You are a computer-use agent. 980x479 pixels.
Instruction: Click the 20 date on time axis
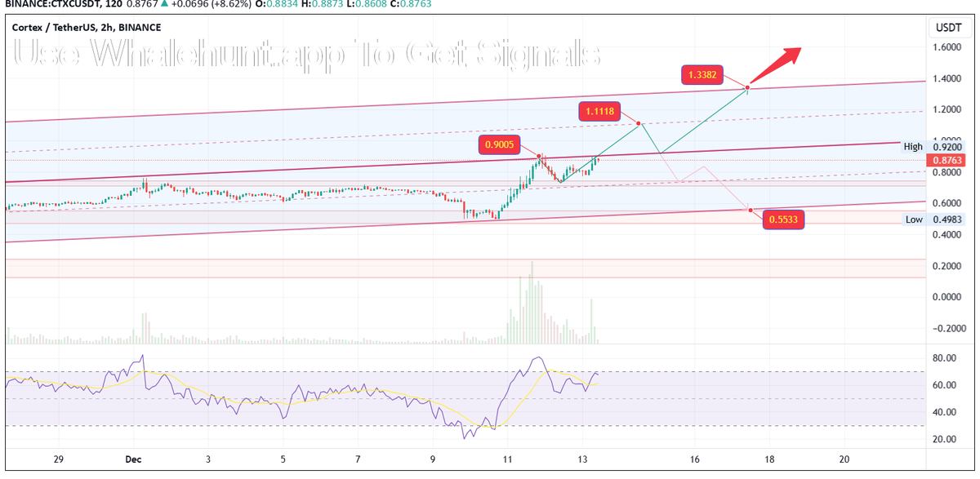pyautogui.click(x=844, y=459)
